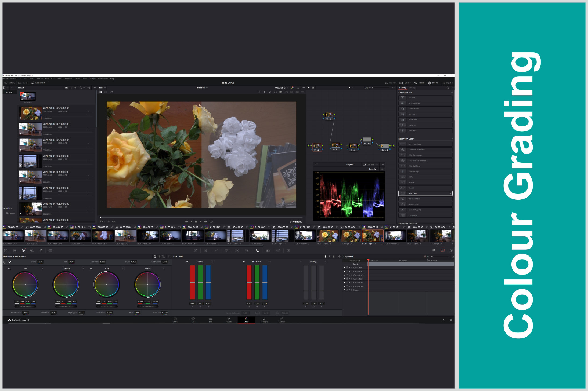
Task: Click the red Radius slider handle
Action: tap(192, 282)
